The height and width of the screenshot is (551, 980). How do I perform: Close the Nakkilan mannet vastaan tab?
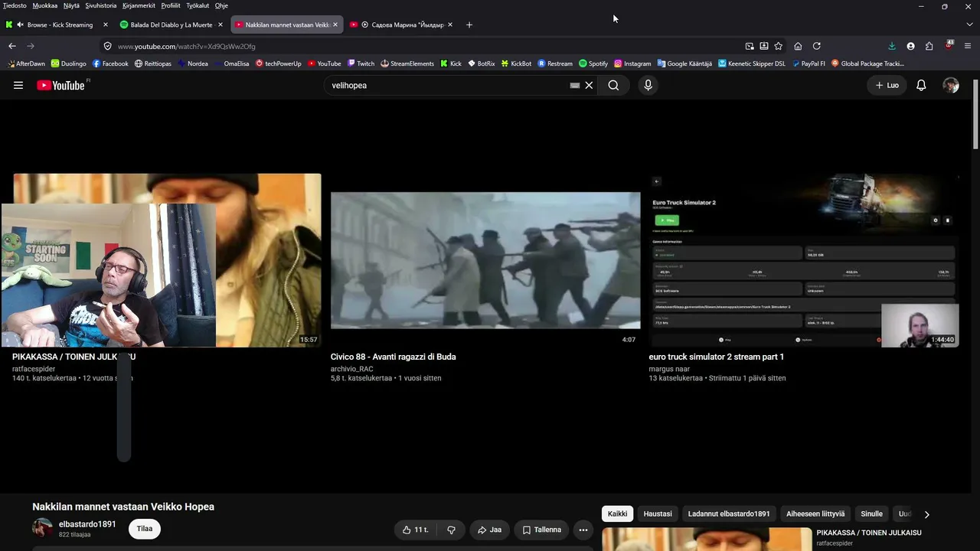coord(335,24)
